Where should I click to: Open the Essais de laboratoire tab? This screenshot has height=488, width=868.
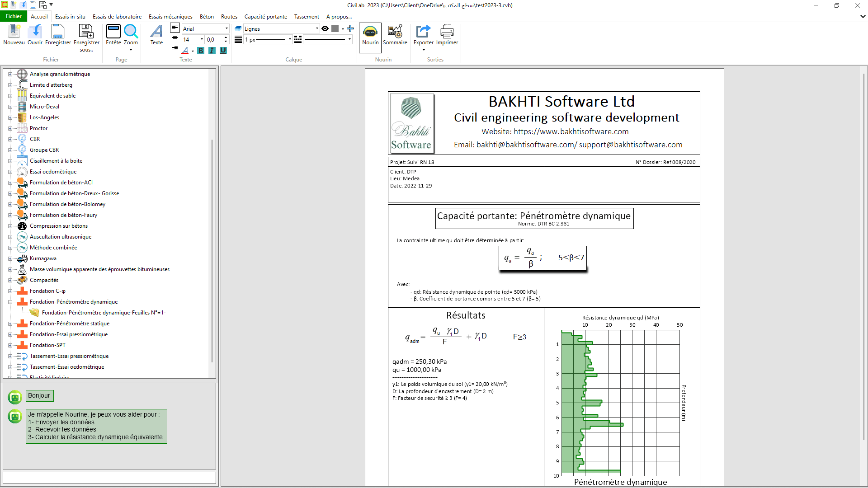[x=117, y=17]
